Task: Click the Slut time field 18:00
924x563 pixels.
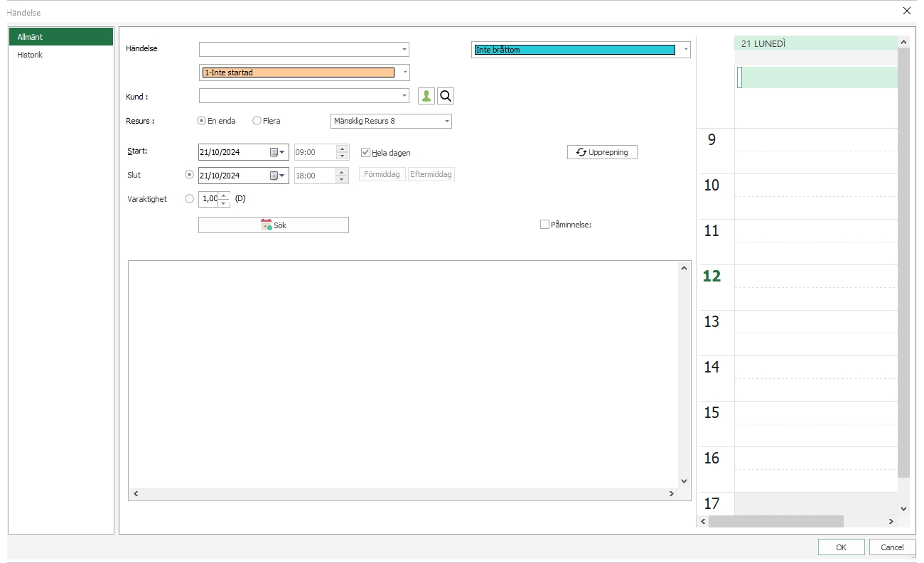Action: click(315, 176)
